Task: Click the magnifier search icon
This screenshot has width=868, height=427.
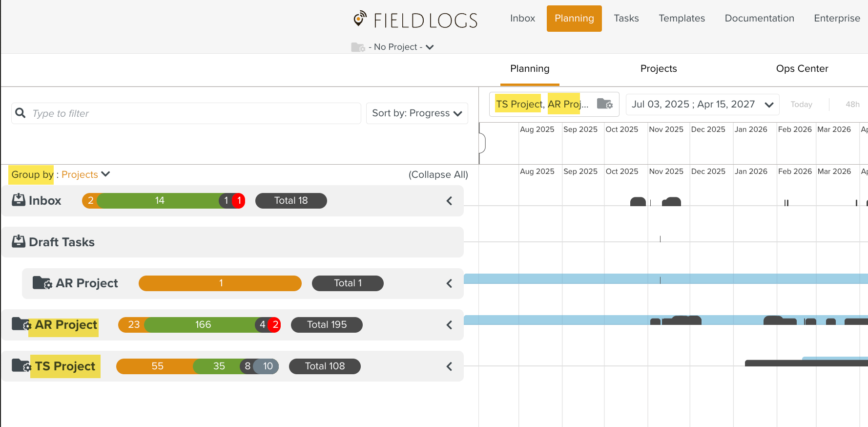Action: pos(21,113)
